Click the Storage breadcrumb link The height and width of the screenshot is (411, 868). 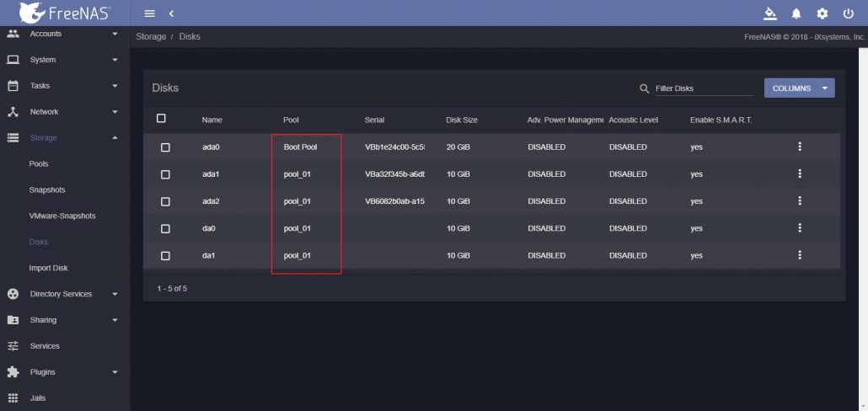point(151,37)
